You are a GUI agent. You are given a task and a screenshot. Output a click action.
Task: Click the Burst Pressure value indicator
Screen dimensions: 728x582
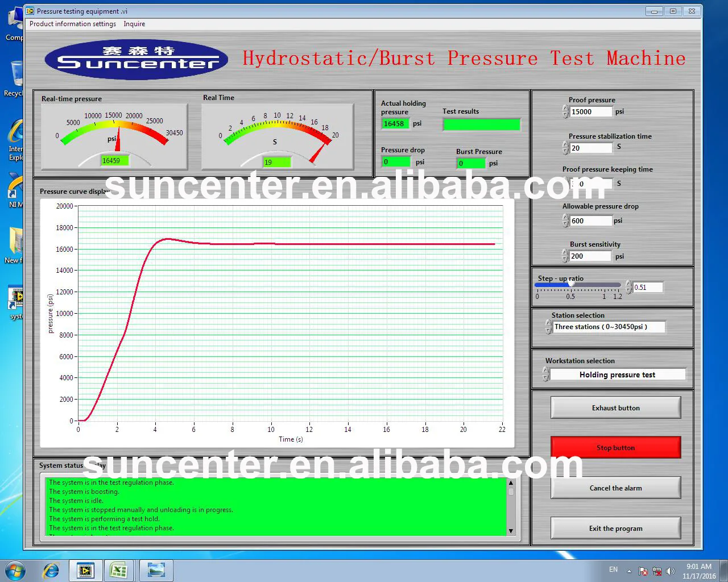point(471,163)
